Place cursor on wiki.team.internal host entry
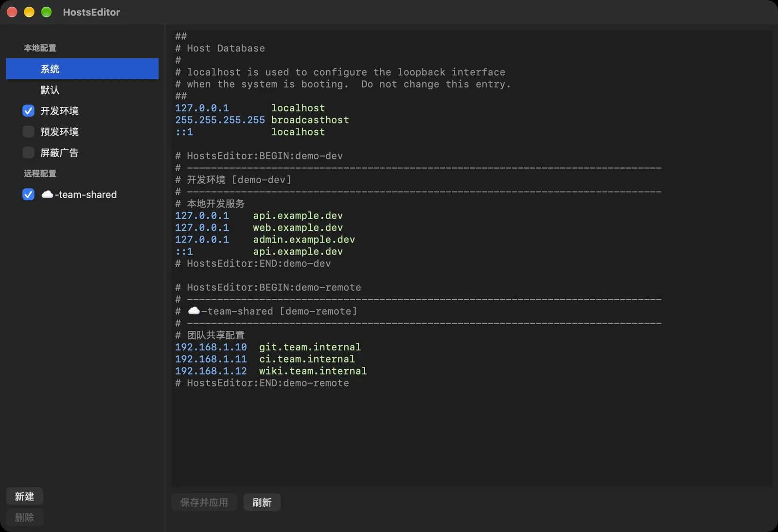The image size is (778, 532). point(271,371)
